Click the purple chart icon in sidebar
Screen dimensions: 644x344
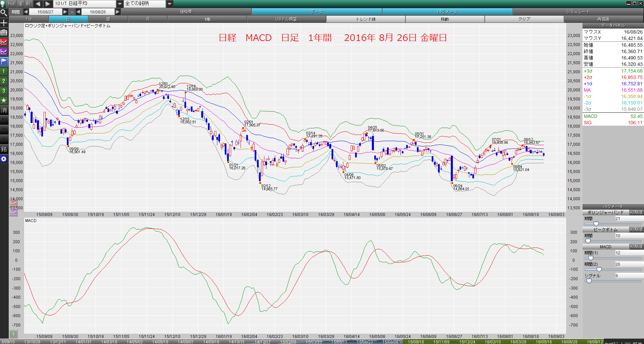[4, 52]
